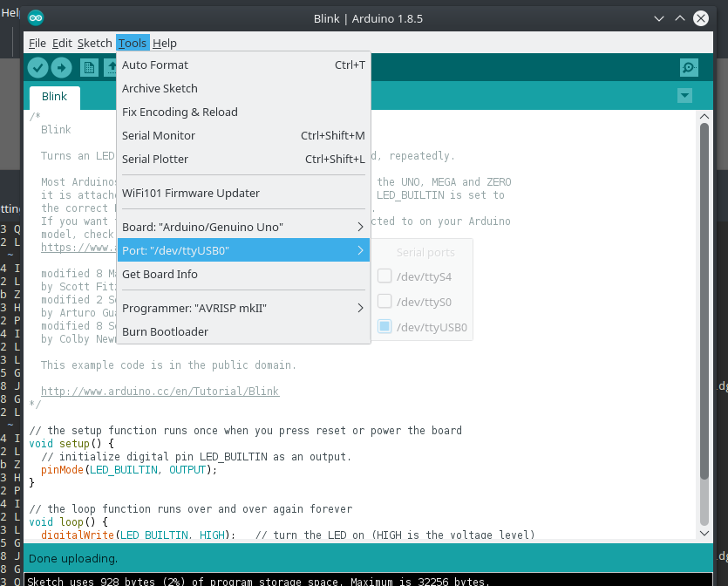Click the window up-chevron in title bar

(x=680, y=18)
